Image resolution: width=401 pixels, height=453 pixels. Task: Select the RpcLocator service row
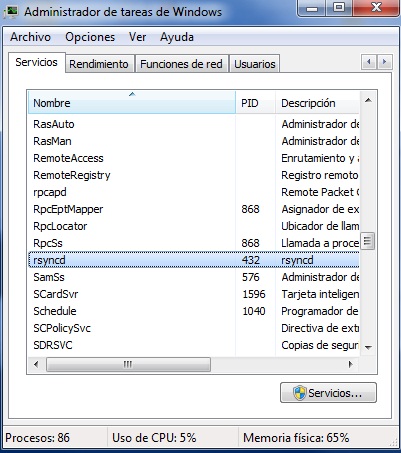coord(194,226)
